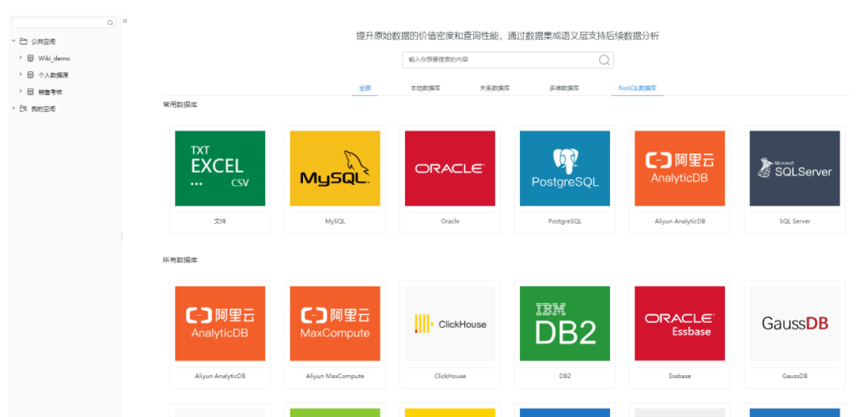Open the NoSQL数据库 tab
This screenshot has width=868, height=417.
point(637,88)
